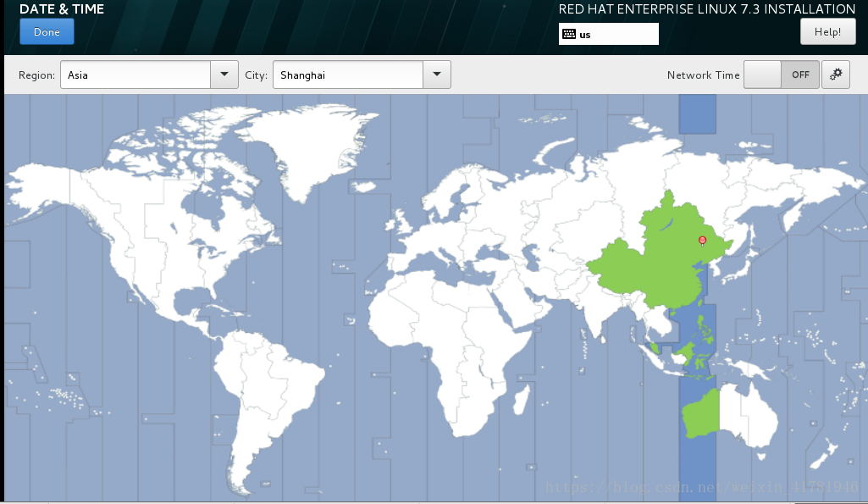Click the red location pin on map
Image resolution: width=868 pixels, height=504 pixels.
(x=703, y=241)
